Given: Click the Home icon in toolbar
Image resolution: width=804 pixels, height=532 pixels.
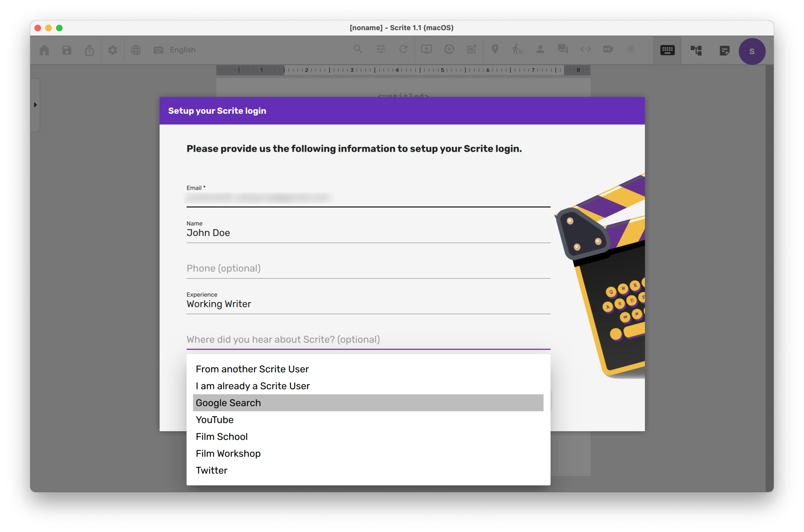Looking at the screenshot, I should 44,50.
